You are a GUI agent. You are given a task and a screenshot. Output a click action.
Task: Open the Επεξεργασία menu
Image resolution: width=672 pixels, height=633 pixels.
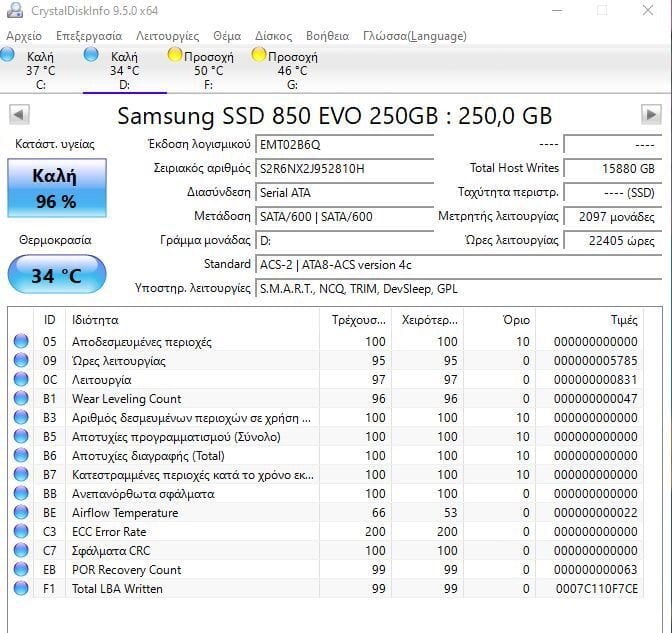89,36
